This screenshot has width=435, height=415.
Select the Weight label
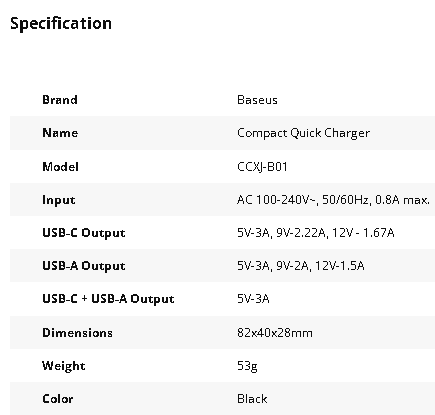pyautogui.click(x=64, y=366)
